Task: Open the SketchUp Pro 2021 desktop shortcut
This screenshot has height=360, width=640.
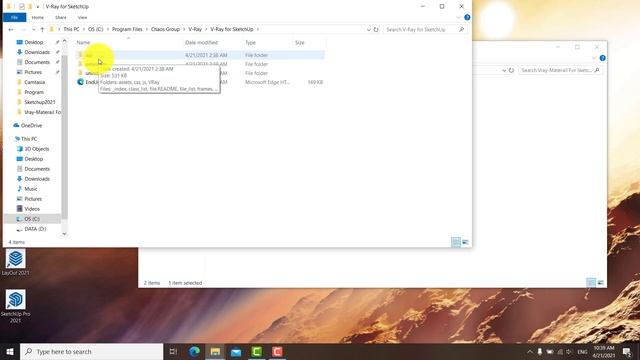Action: click(16, 306)
